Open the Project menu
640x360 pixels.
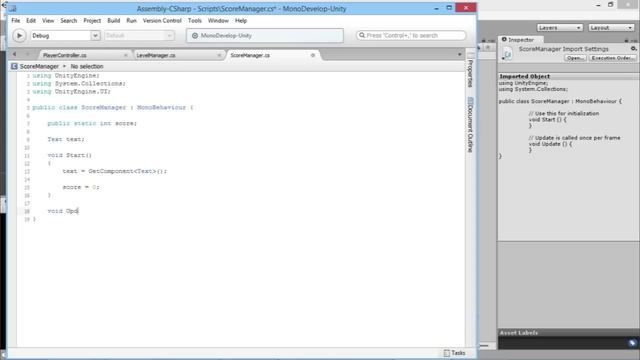92,20
